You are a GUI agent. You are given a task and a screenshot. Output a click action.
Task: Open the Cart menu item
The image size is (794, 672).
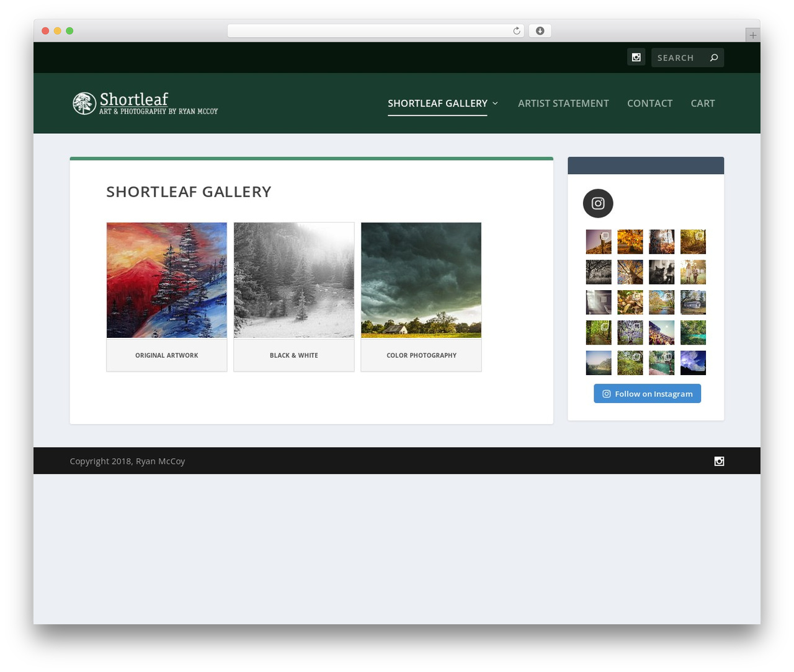(x=703, y=104)
